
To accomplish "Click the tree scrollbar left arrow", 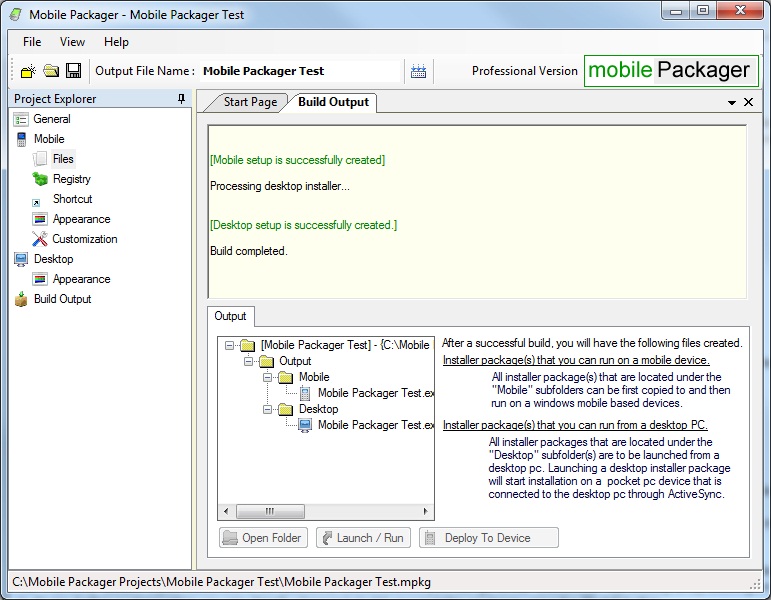I will (226, 511).
